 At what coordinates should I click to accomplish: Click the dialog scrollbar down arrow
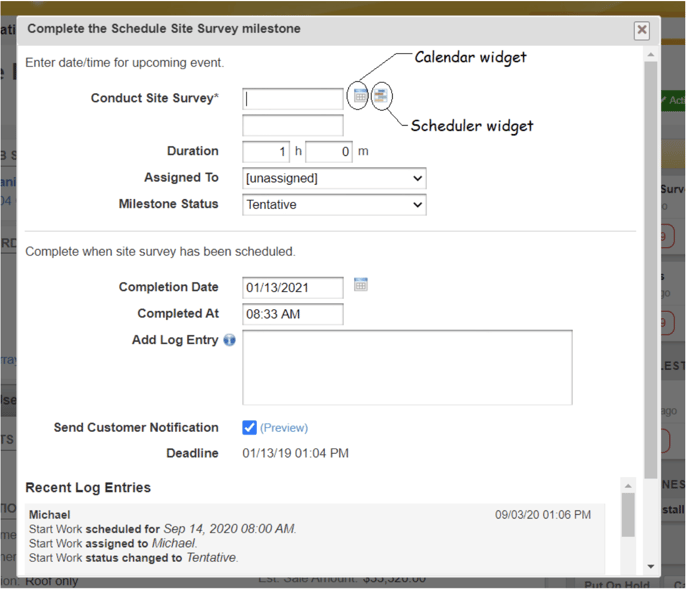pos(651,566)
